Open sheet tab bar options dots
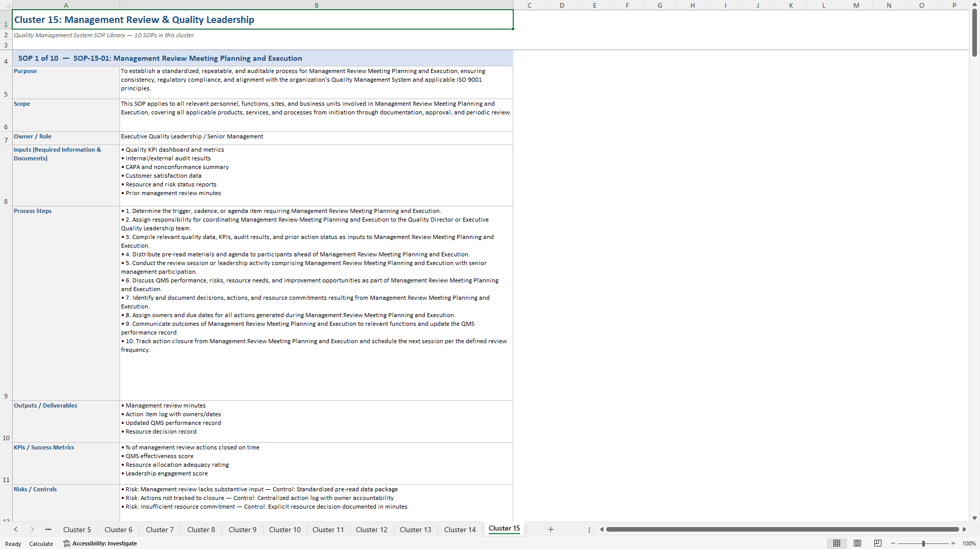980x549 pixels. (589, 530)
